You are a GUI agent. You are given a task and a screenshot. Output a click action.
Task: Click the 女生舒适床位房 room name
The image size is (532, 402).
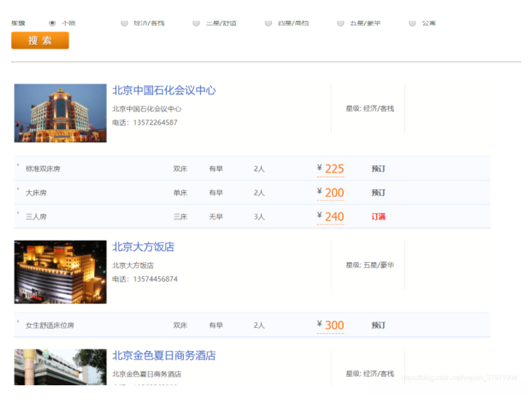50,325
